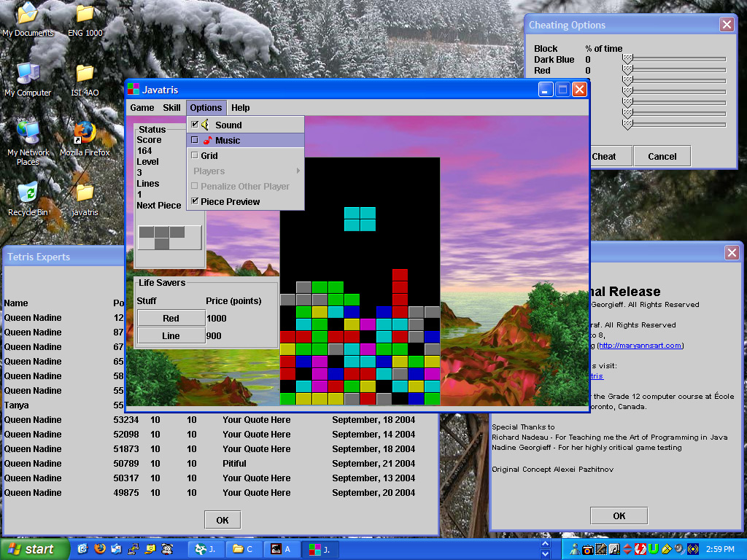Click the Messenger buddy tray icon
Image resolution: width=747 pixels, height=560 pixels.
click(x=575, y=549)
